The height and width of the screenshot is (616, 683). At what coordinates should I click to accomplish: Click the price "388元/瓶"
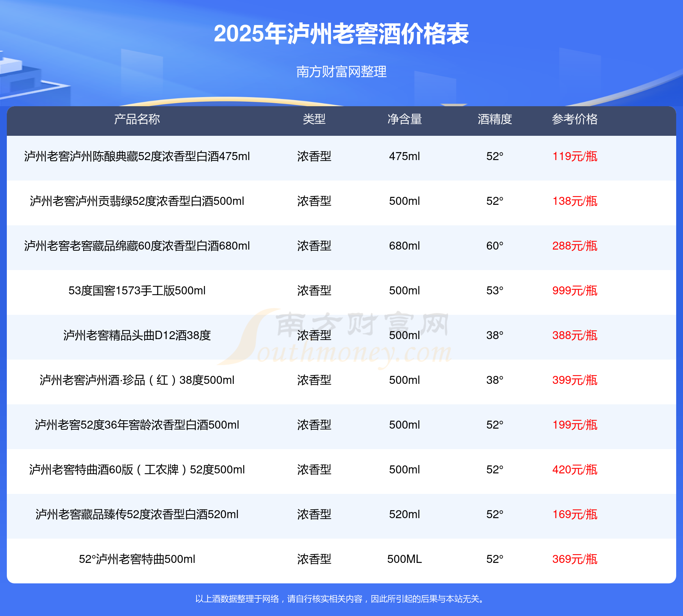coord(575,335)
